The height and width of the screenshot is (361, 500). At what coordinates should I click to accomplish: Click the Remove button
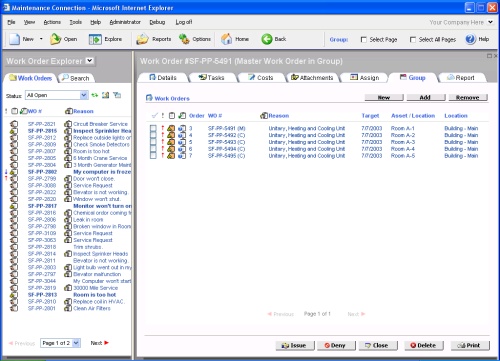coord(468,98)
